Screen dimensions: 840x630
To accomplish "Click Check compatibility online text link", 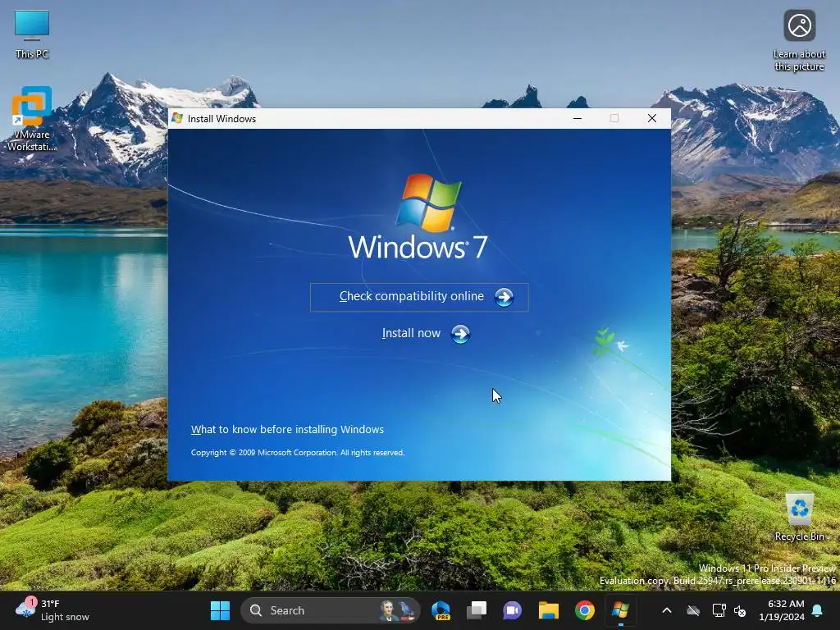I will (412, 296).
